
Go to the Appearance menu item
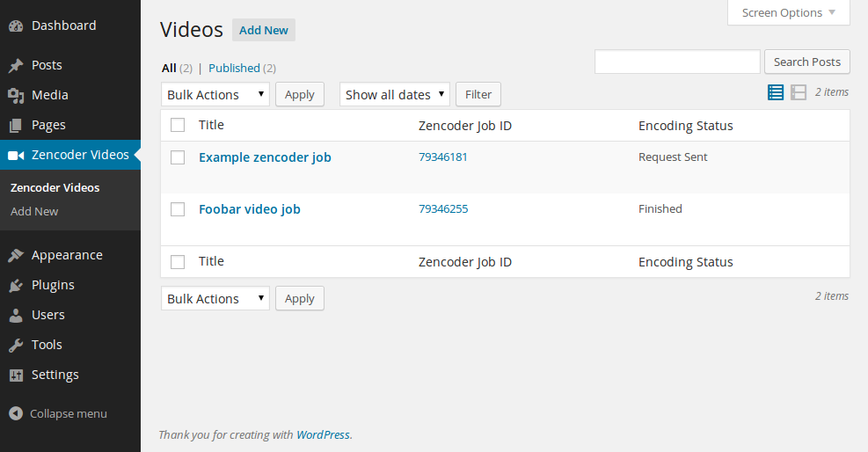(x=67, y=255)
